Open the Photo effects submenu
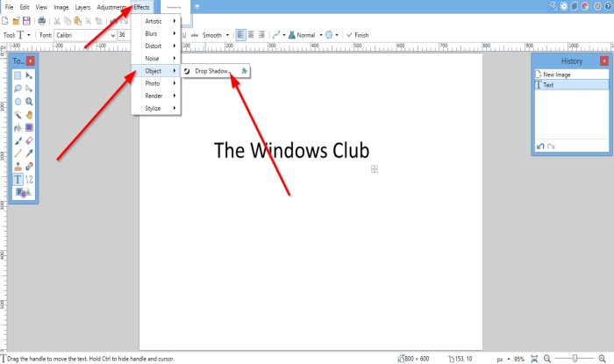Image resolution: width=614 pixels, height=364 pixels. pos(156,83)
